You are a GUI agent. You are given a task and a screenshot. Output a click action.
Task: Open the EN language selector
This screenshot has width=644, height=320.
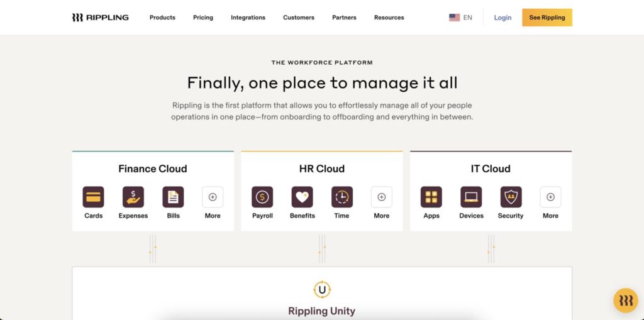(x=460, y=18)
